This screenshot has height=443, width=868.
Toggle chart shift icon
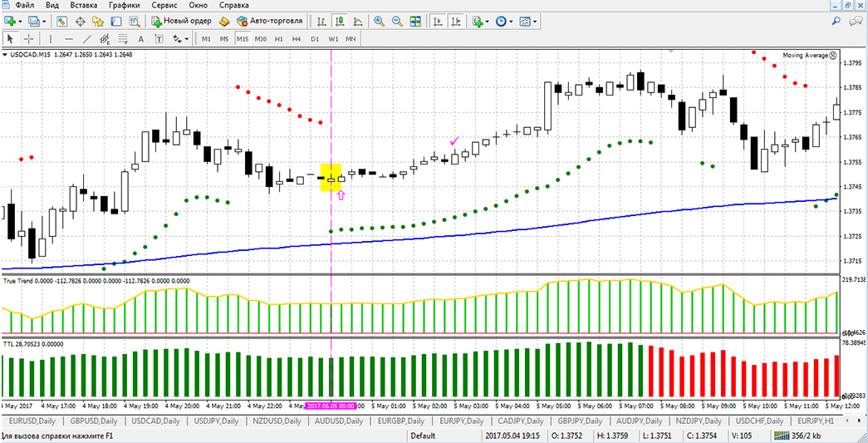[x=455, y=22]
